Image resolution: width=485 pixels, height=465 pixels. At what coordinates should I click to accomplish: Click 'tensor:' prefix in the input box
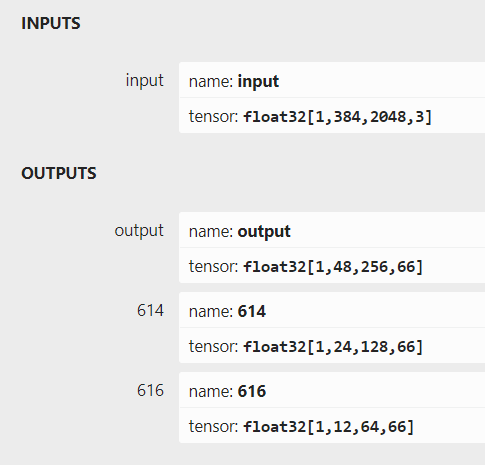213,117
